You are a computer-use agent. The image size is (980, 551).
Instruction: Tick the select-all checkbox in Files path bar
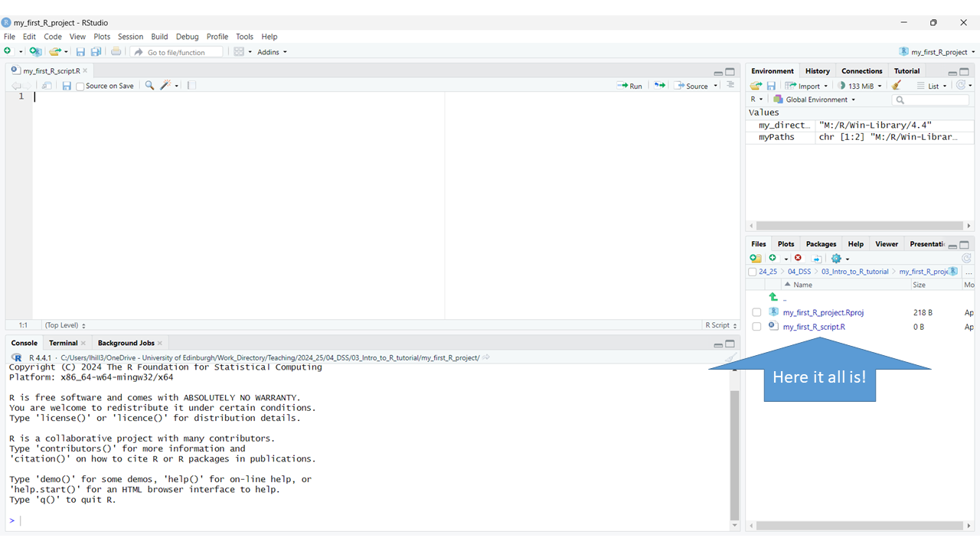click(752, 272)
